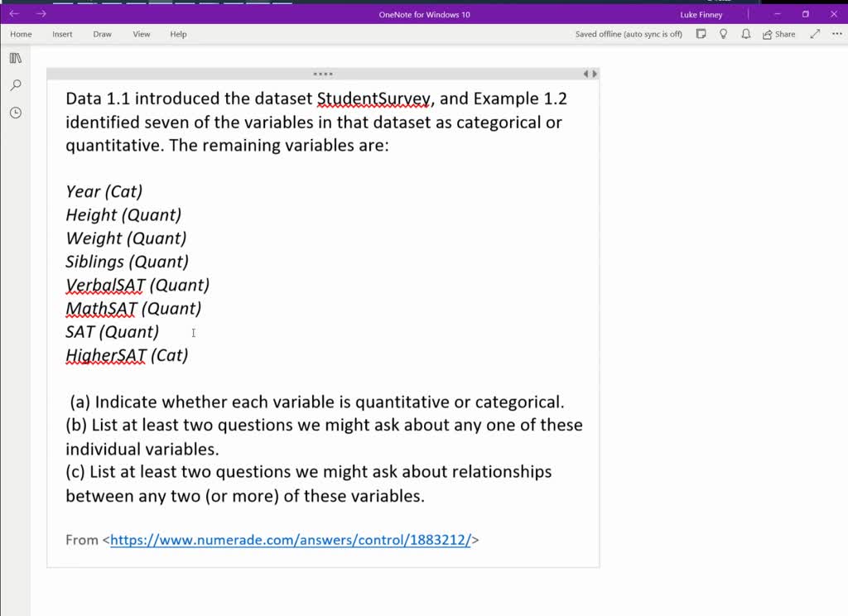848x616 pixels.
Task: Open the numerade.com answer hyperlink
Action: point(288,540)
